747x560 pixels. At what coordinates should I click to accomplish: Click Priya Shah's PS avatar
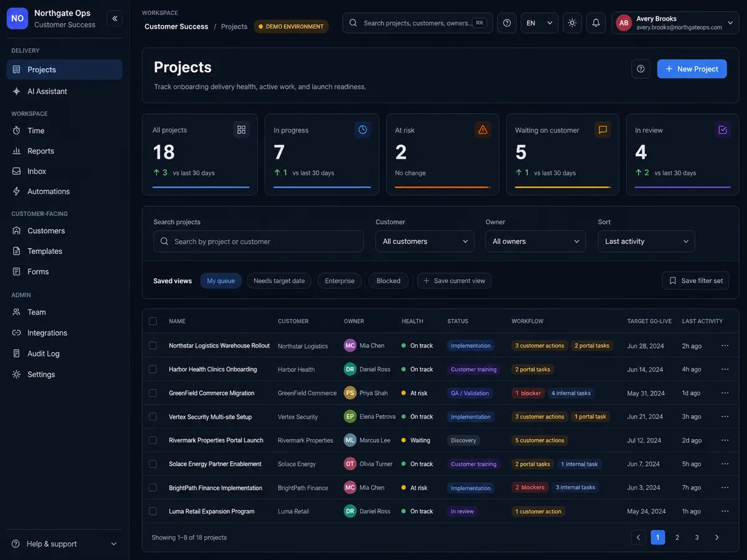tap(350, 393)
